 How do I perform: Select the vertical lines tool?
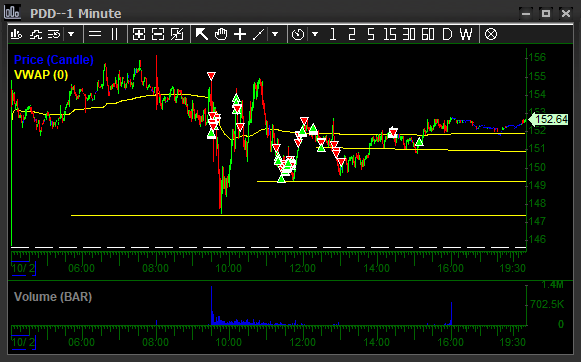point(114,34)
